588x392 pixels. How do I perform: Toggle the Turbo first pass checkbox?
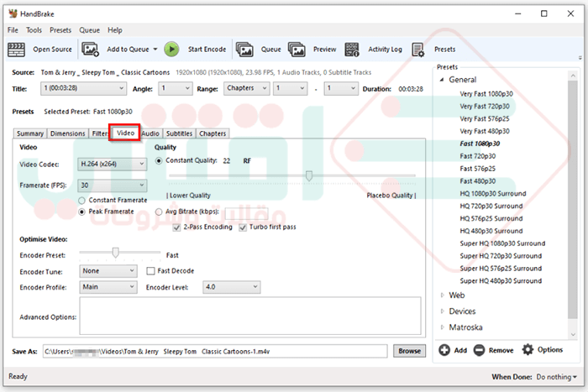[x=243, y=227]
